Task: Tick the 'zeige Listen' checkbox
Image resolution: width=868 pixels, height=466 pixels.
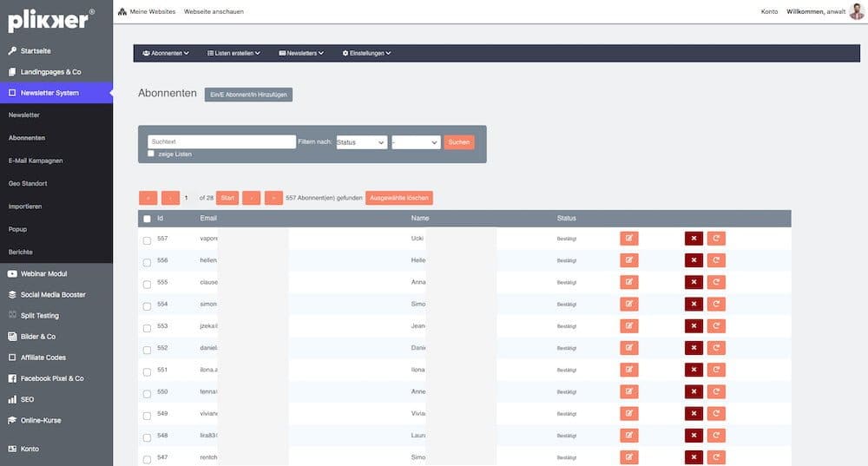Action: 151,154
